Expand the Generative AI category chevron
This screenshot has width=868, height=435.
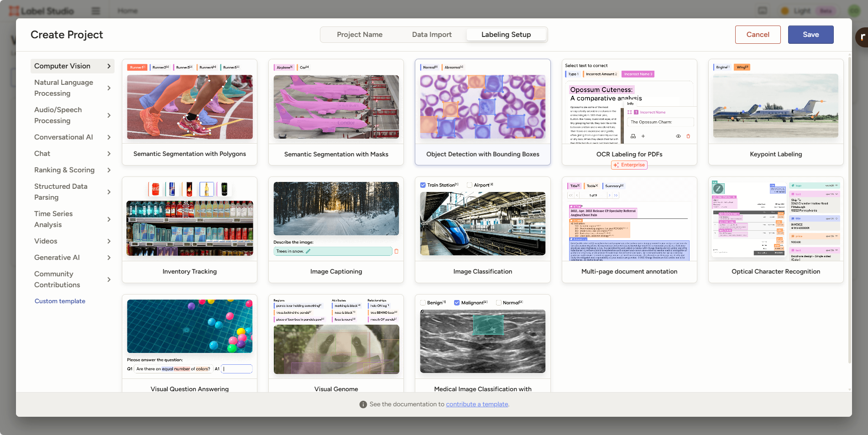coord(109,258)
